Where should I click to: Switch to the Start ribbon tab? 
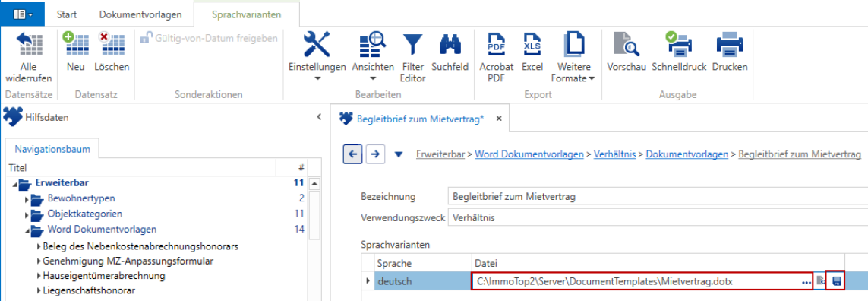point(66,14)
